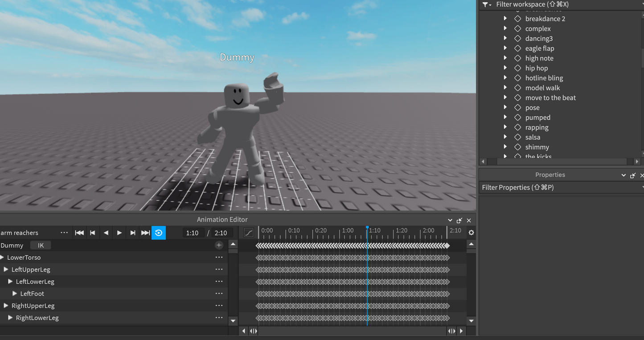This screenshot has width=644, height=340.
Task: Expand the LeftLowerLeg track
Action: [10, 281]
